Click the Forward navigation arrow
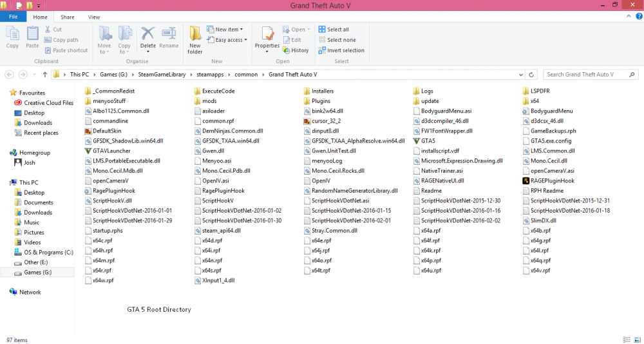The height and width of the screenshot is (344, 644). (23, 74)
